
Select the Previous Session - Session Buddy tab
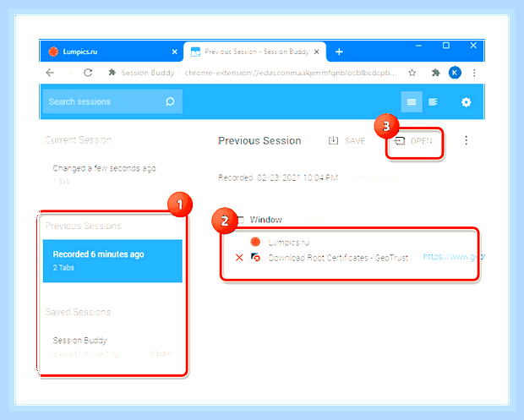point(254,52)
